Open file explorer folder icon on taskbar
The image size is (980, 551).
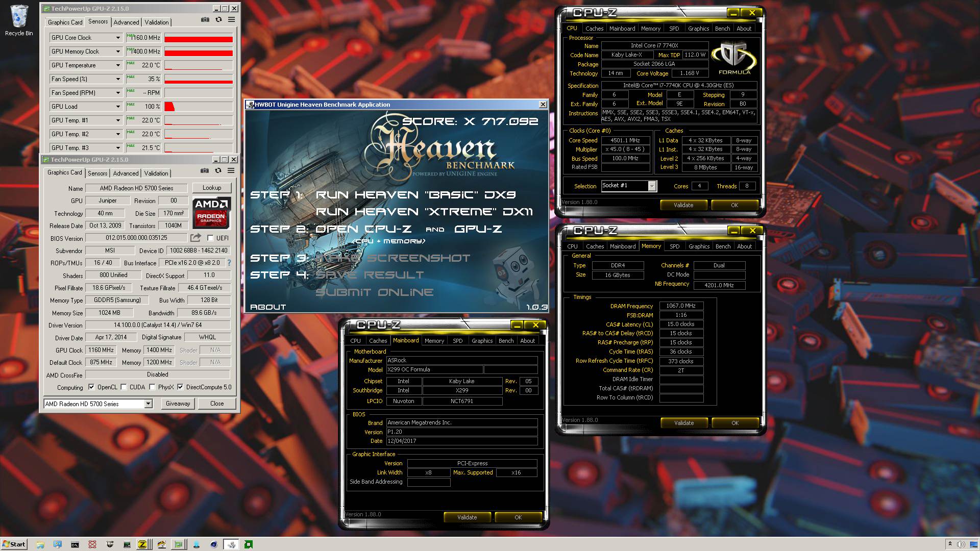pyautogui.click(x=40, y=544)
